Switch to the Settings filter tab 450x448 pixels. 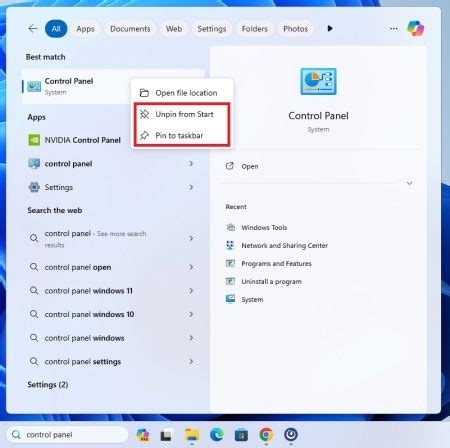pos(212,29)
